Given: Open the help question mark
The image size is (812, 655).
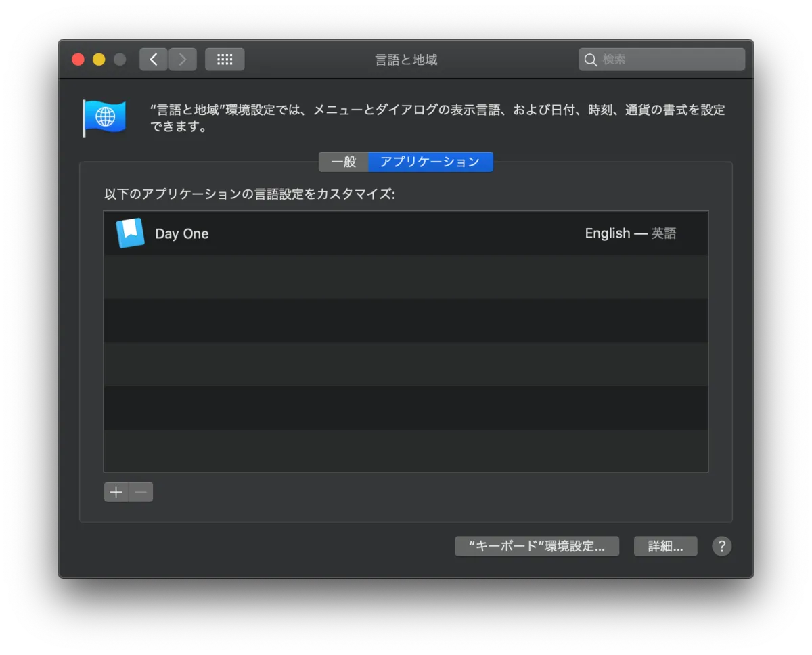Looking at the screenshot, I should click(722, 546).
